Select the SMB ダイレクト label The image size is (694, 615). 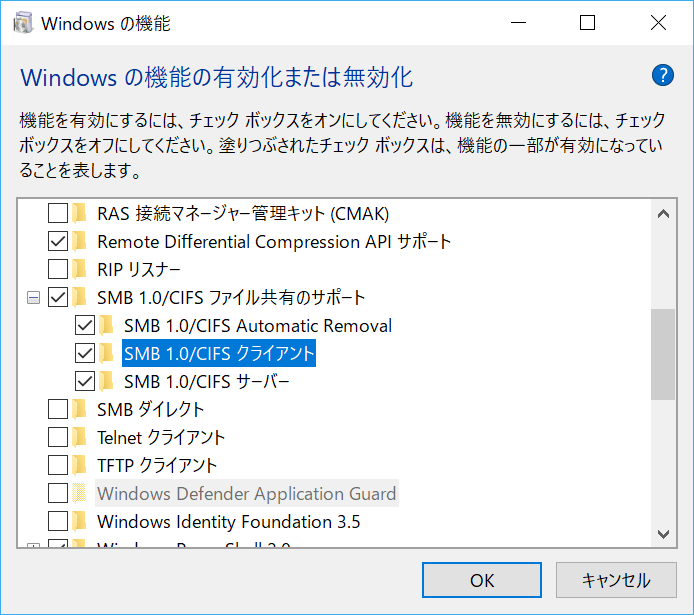pyautogui.click(x=150, y=410)
